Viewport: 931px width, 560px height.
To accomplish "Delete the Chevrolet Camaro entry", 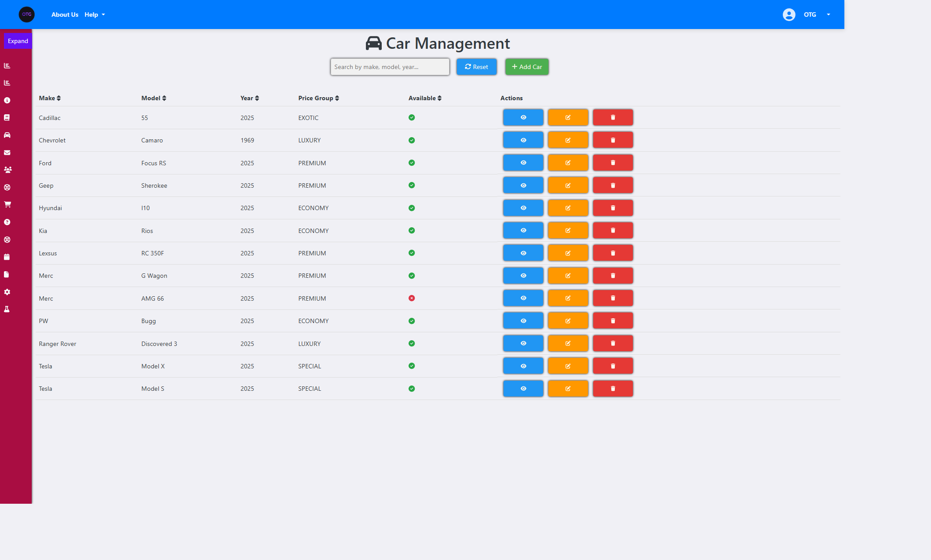I will 613,140.
